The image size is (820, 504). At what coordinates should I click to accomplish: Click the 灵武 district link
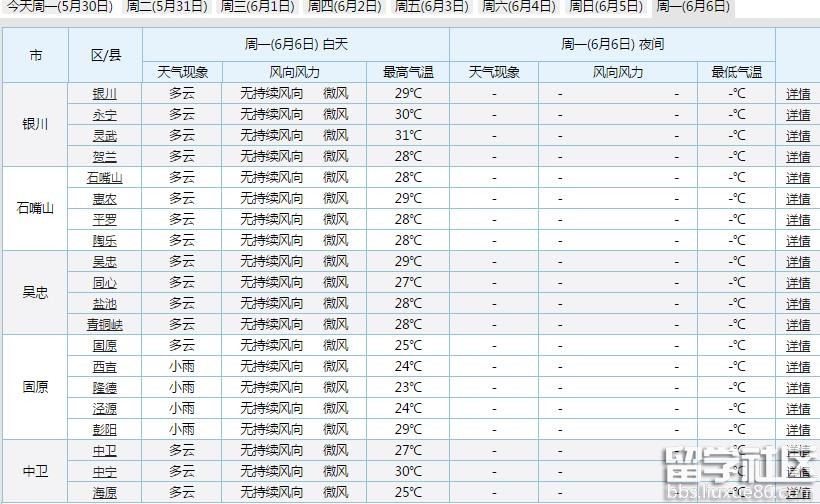pos(105,136)
